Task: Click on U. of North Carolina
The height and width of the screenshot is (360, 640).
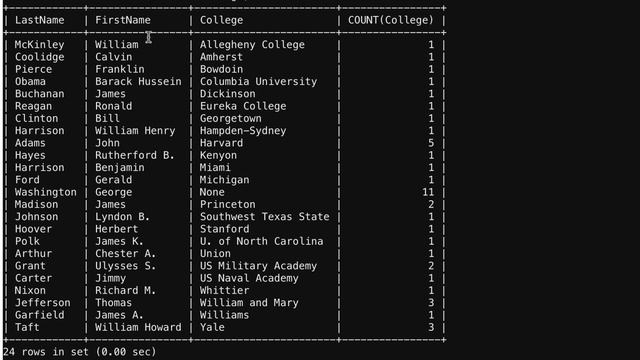Action: pyautogui.click(x=262, y=241)
